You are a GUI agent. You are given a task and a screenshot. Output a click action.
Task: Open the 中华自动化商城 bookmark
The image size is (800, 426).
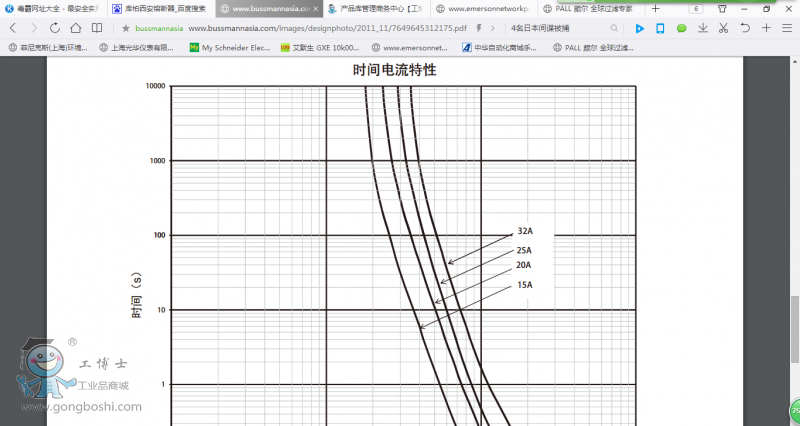tap(504, 47)
